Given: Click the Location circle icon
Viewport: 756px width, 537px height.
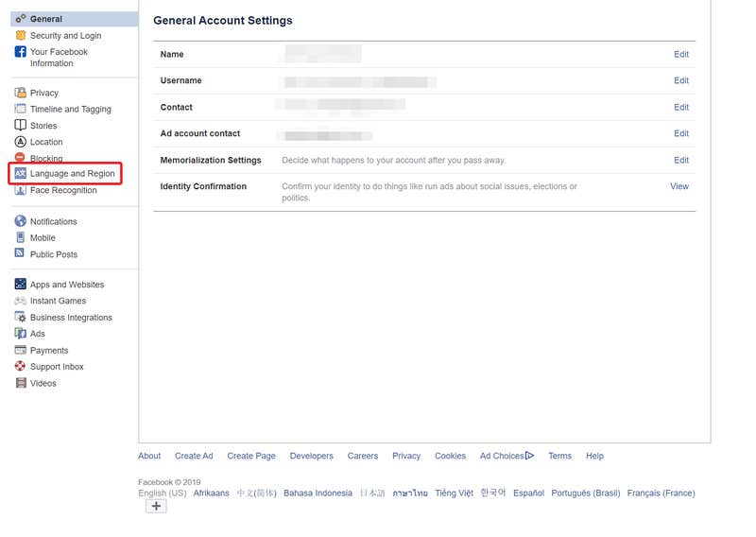Looking at the screenshot, I should coord(20,142).
